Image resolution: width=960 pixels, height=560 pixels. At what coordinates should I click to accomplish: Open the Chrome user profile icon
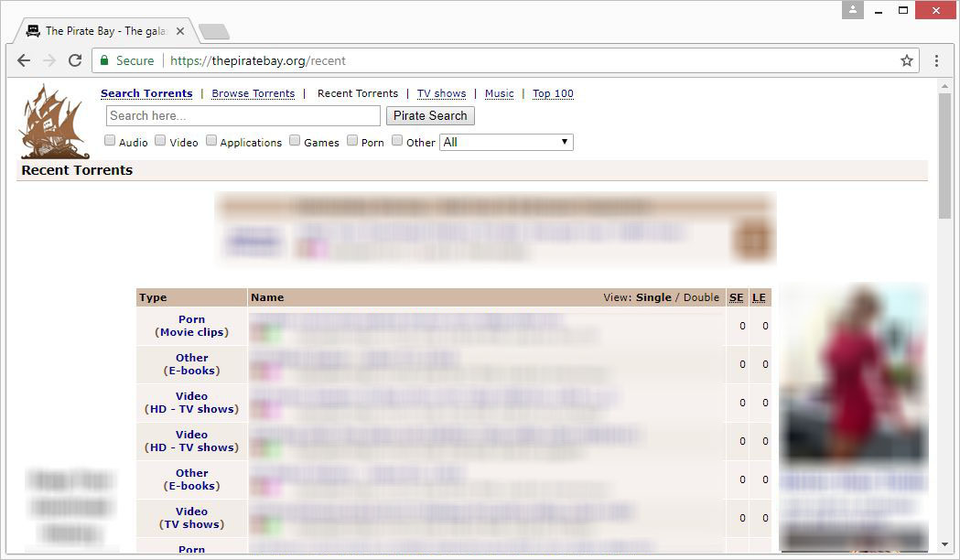853,10
